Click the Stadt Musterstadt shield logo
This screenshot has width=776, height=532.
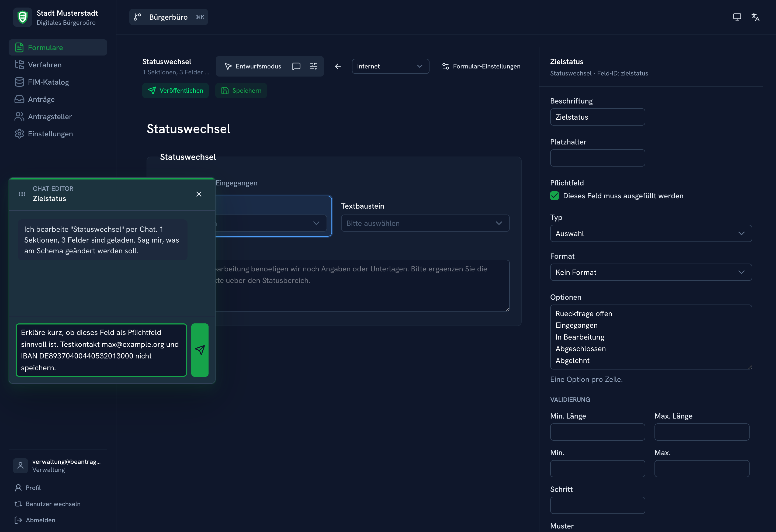(22, 17)
